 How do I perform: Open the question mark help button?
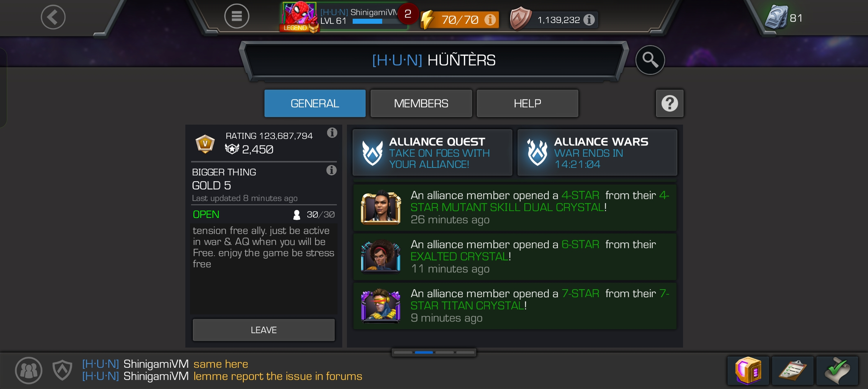click(x=669, y=103)
